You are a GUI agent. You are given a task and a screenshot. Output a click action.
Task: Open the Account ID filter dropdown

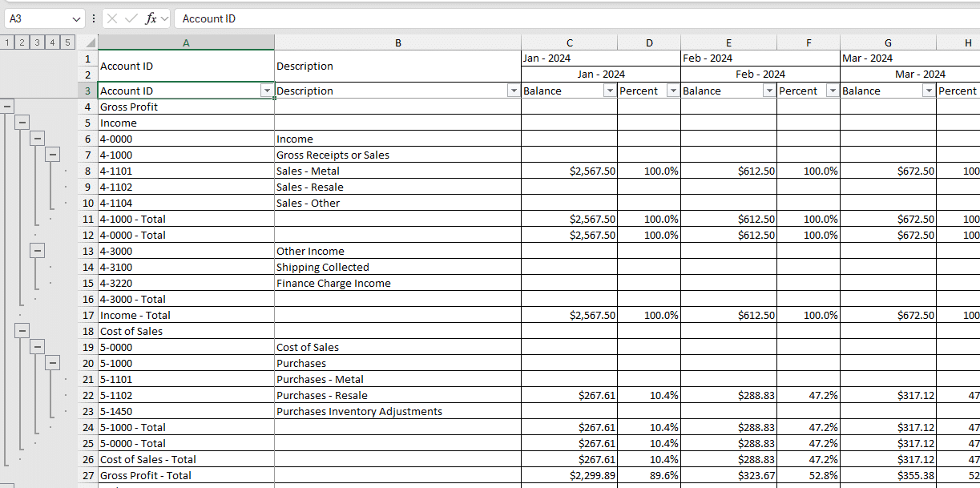(x=267, y=91)
